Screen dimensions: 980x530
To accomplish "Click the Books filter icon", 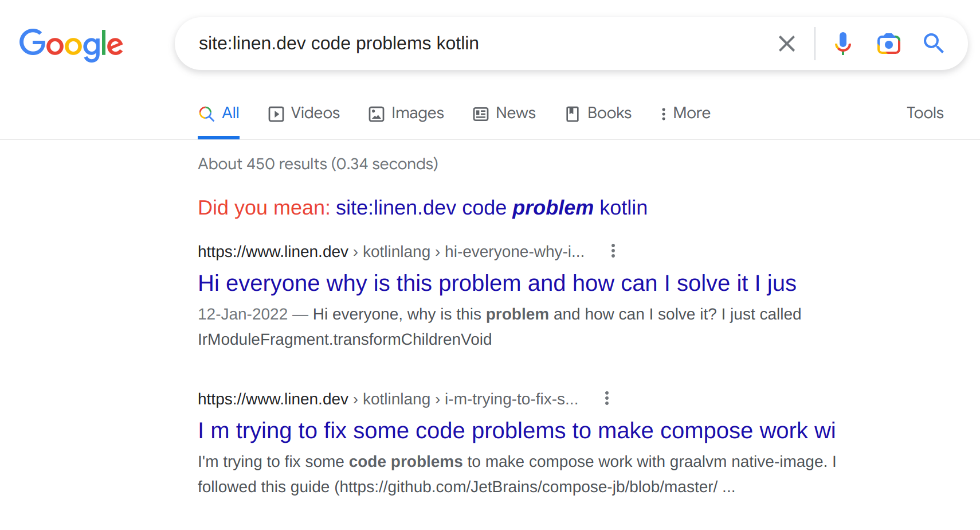I will coord(571,114).
